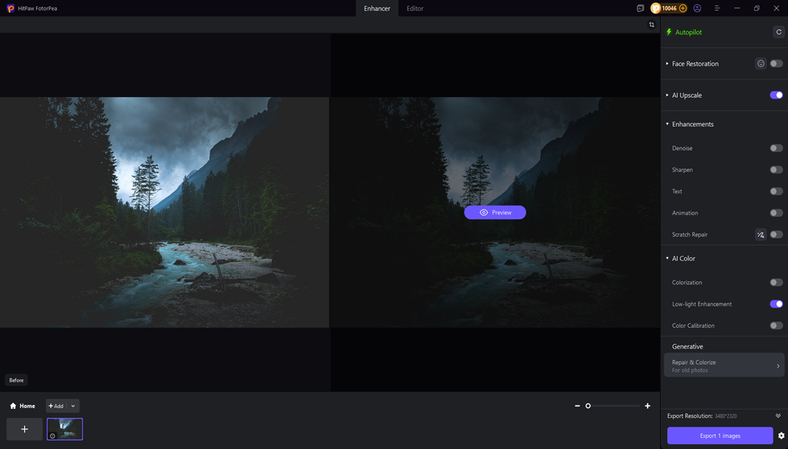This screenshot has width=788, height=449.
Task: Open Repair & Colorize for old photos
Action: click(x=724, y=366)
